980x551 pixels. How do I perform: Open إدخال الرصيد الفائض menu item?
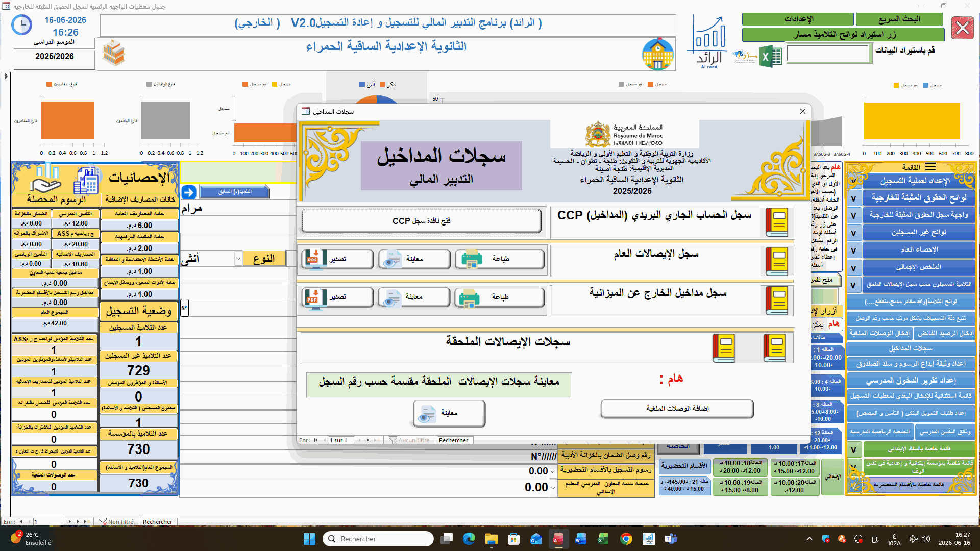coord(945,333)
